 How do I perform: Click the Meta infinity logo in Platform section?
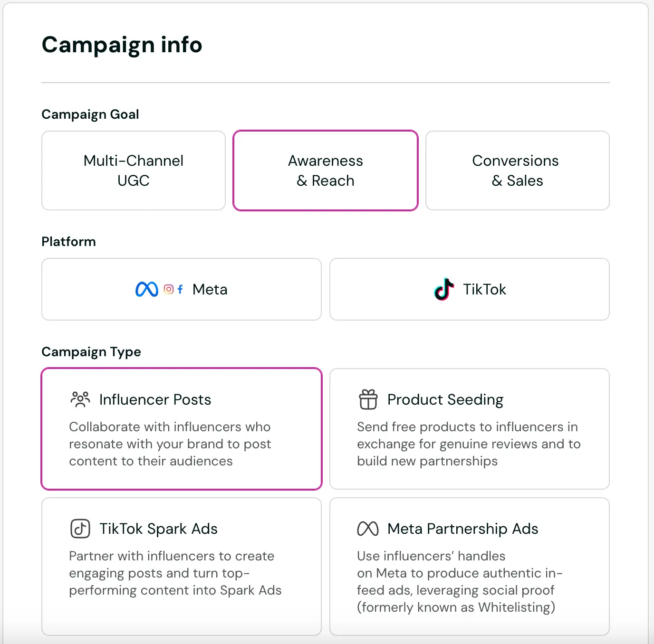pos(147,289)
